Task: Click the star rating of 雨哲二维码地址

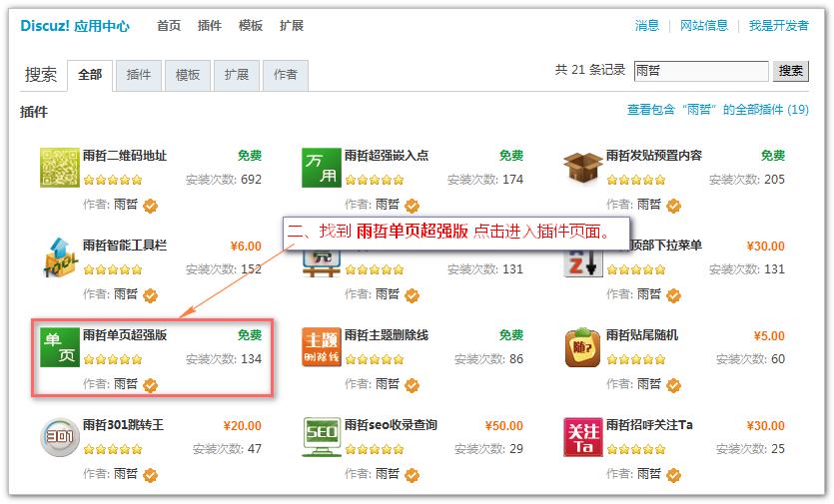Action: 113,180
